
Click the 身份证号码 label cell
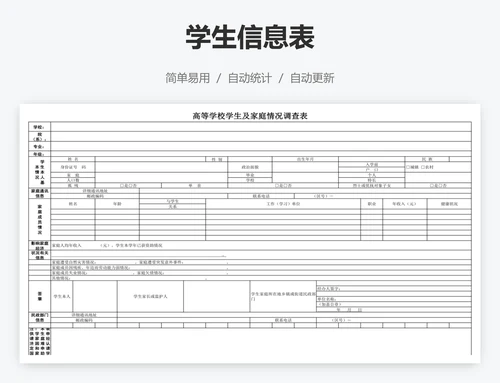click(x=73, y=167)
